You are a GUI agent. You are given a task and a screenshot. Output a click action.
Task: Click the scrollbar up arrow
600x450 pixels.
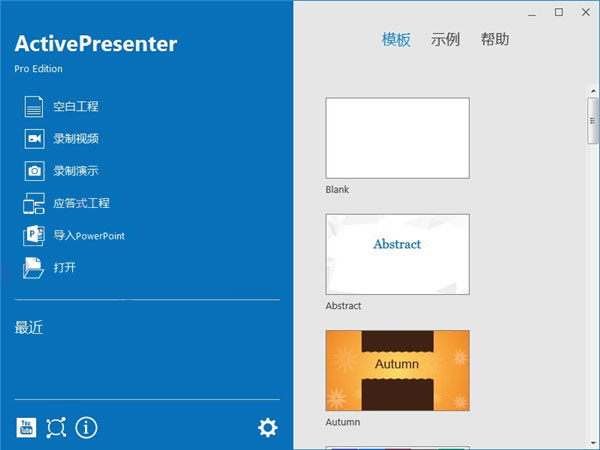pos(593,91)
